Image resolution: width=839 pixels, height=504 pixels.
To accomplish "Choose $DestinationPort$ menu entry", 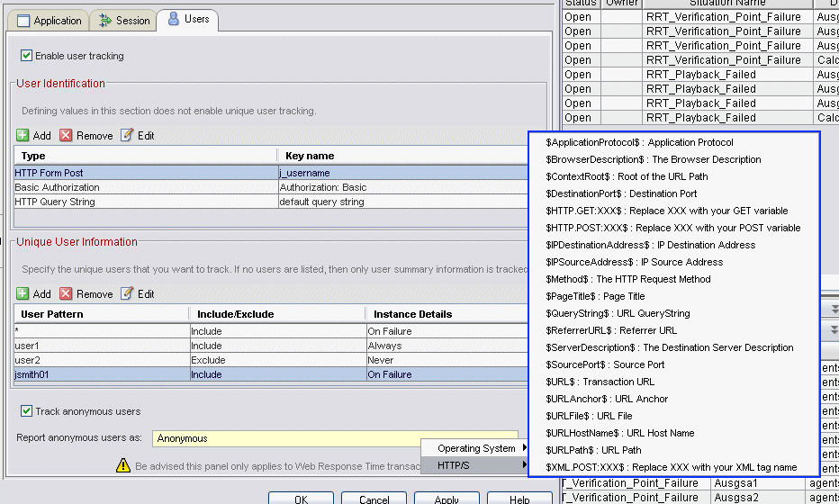I will [x=674, y=193].
